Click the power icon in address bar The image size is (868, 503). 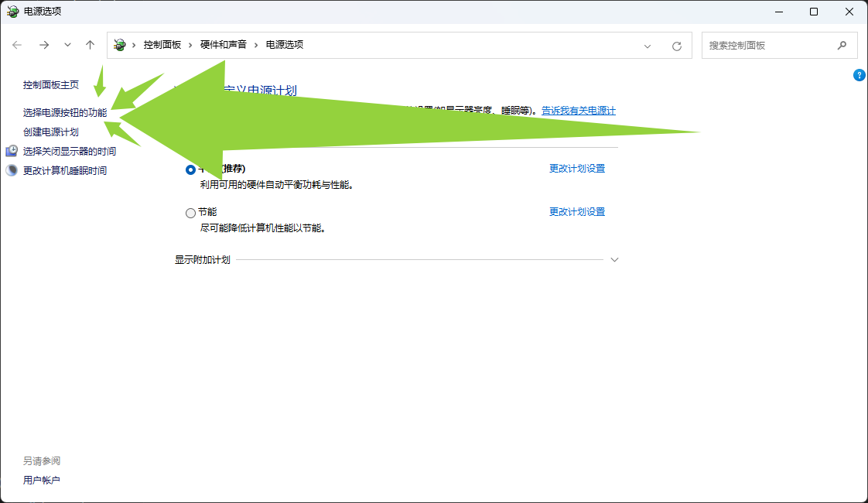click(120, 45)
